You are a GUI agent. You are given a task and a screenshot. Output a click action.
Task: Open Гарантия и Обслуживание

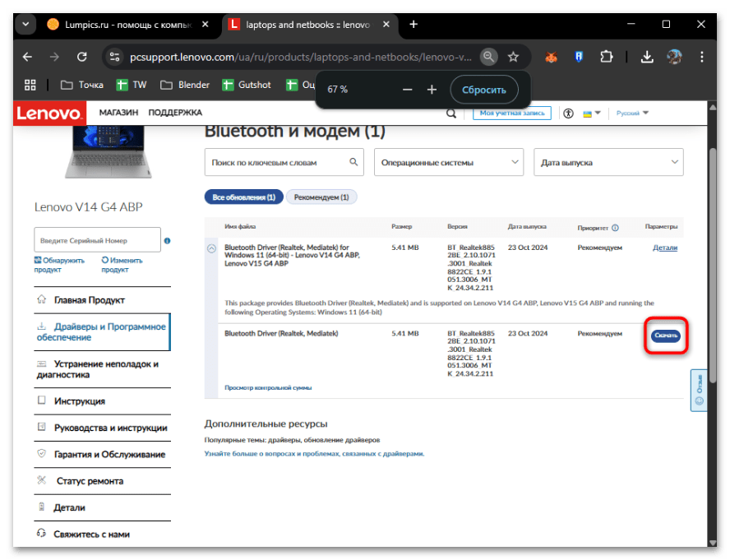[103, 454]
